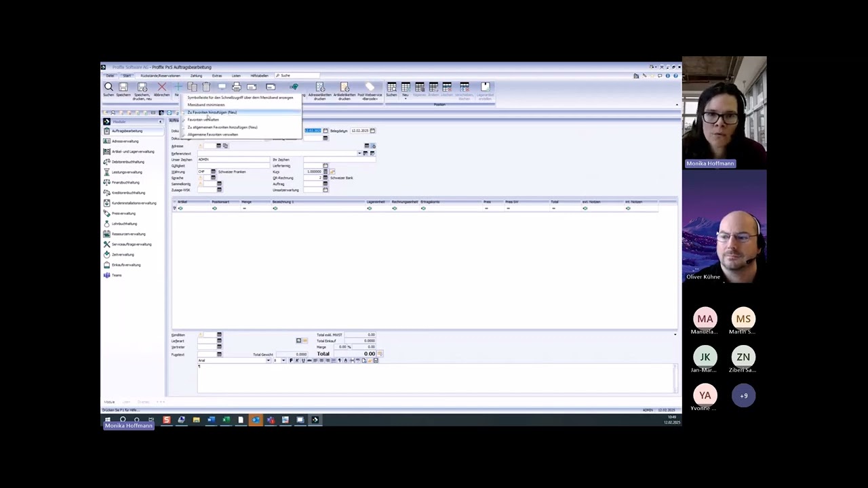
Task: Click the Unser Zeichen ADMIN field
Action: pos(233,159)
